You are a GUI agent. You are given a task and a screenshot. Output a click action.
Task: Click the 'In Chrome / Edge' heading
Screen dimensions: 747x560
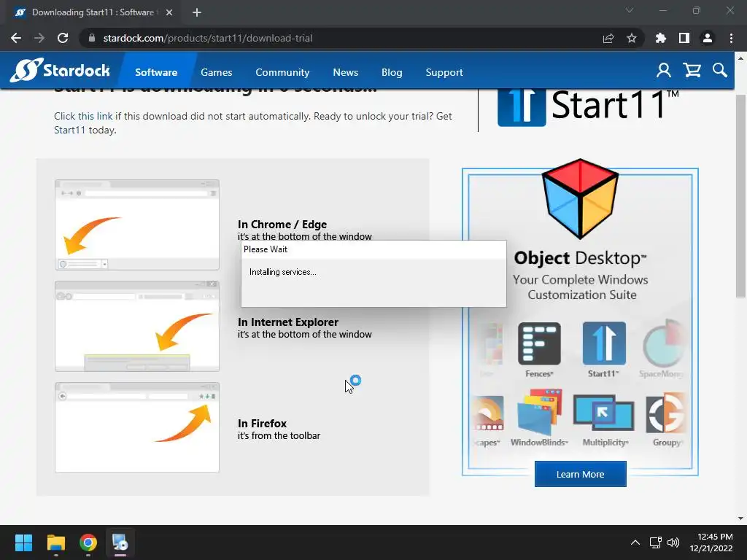(282, 225)
